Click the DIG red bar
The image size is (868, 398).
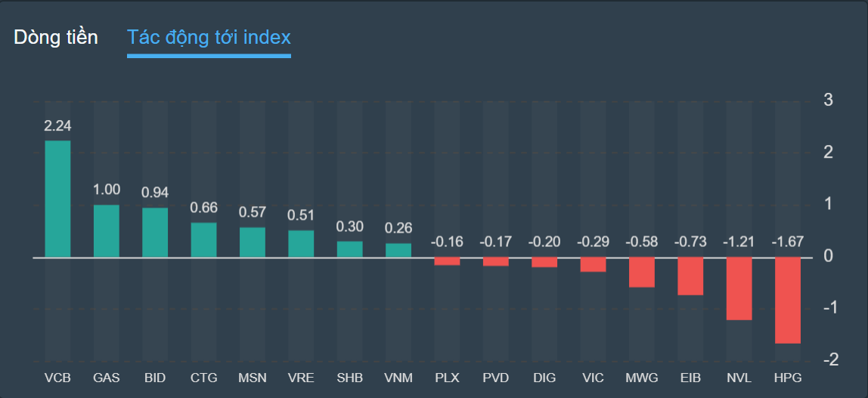pyautogui.click(x=544, y=263)
